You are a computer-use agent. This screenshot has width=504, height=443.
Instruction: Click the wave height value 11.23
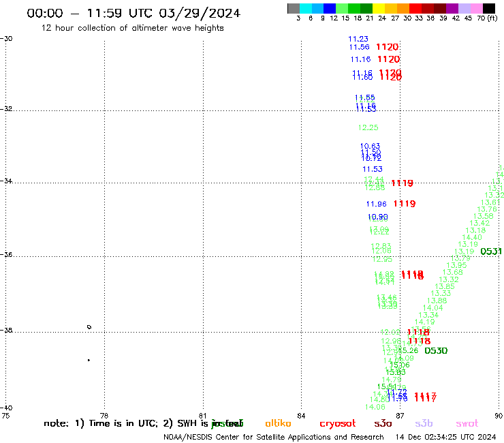click(358, 39)
